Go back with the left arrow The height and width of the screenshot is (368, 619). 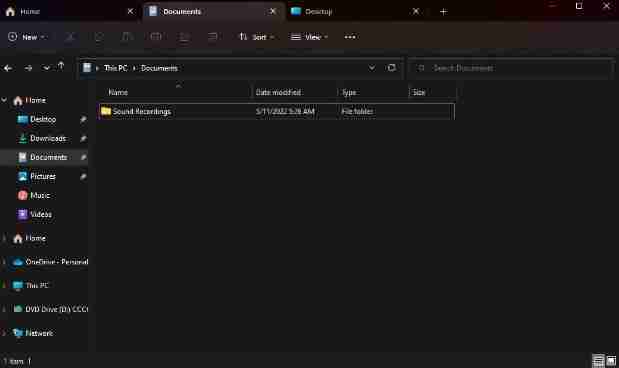(x=8, y=68)
